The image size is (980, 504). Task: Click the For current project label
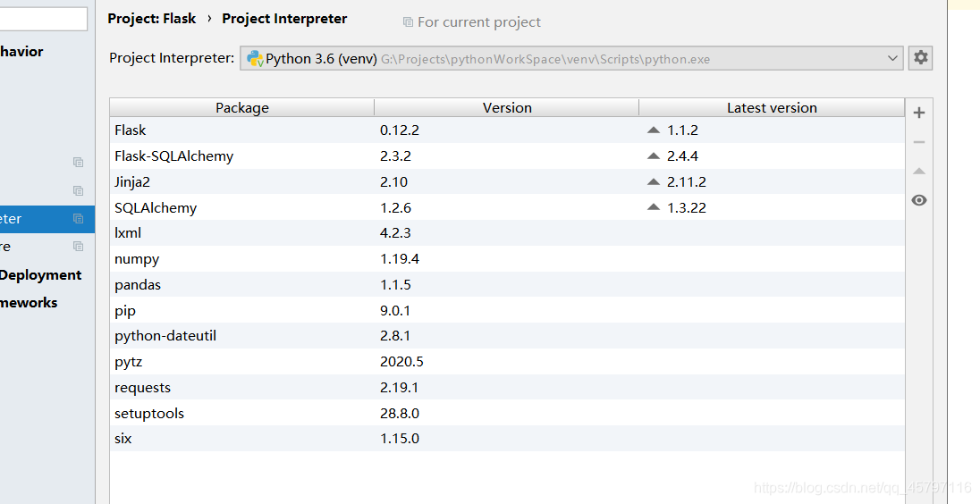pos(478,22)
